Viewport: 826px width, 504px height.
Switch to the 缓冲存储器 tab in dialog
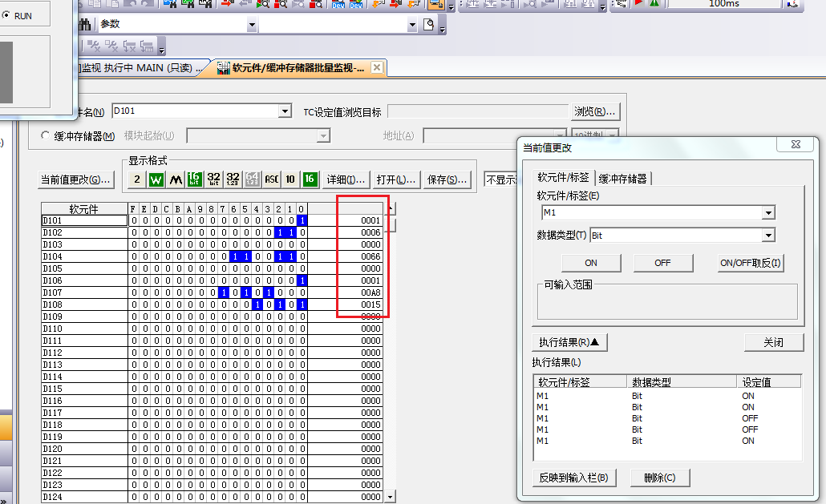pos(623,178)
